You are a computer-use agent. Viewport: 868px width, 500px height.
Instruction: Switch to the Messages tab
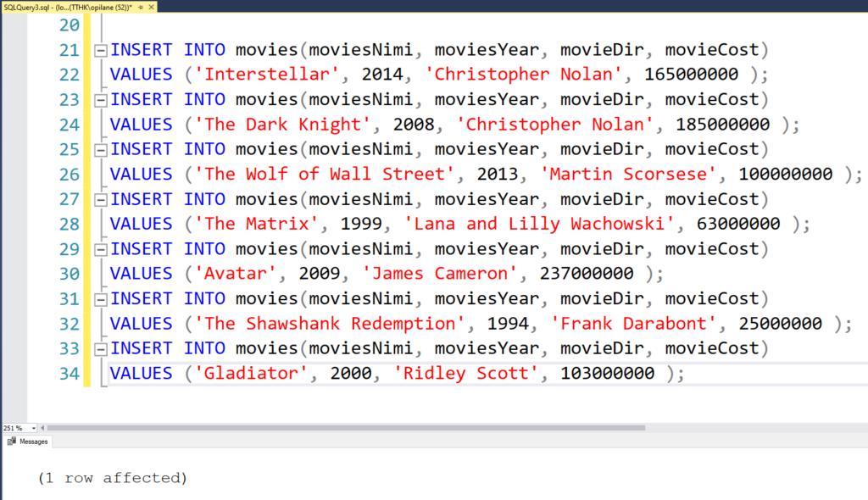pyautogui.click(x=33, y=442)
